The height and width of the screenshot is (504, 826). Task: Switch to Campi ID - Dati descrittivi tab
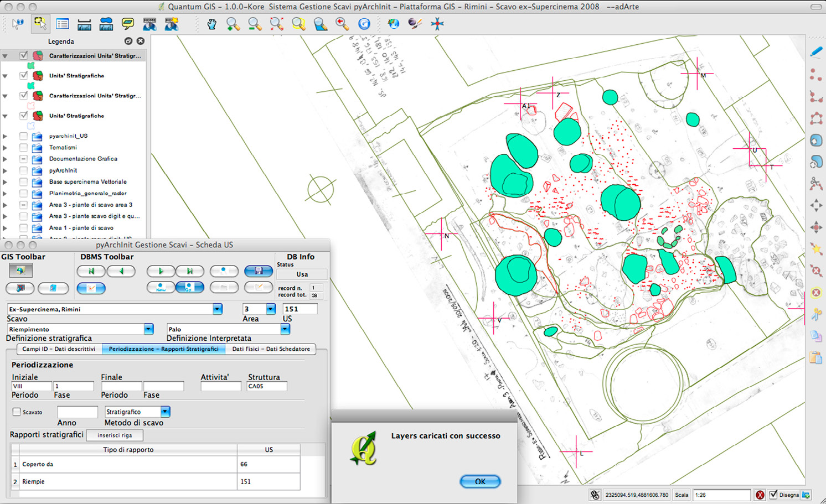click(x=59, y=349)
